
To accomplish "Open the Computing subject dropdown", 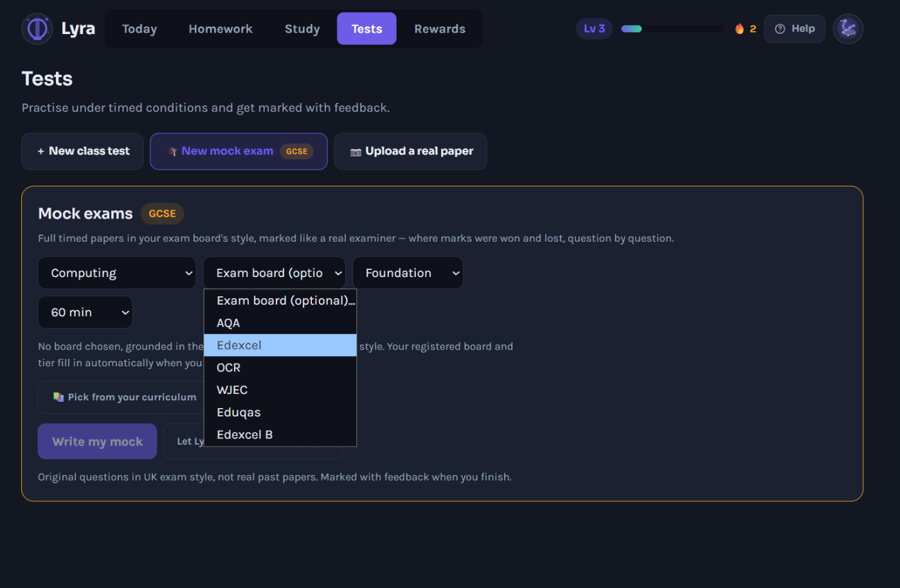I will [x=117, y=273].
